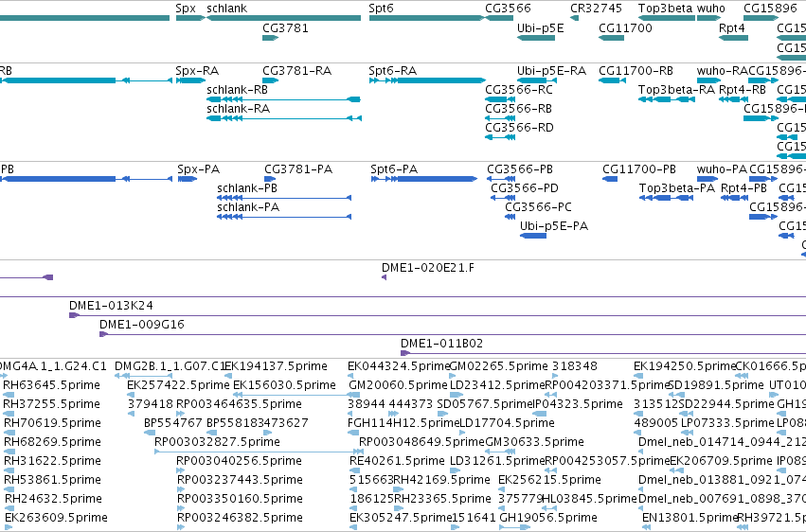806x532 pixels.
Task: Select the schlank gene bar
Action: 284,18
